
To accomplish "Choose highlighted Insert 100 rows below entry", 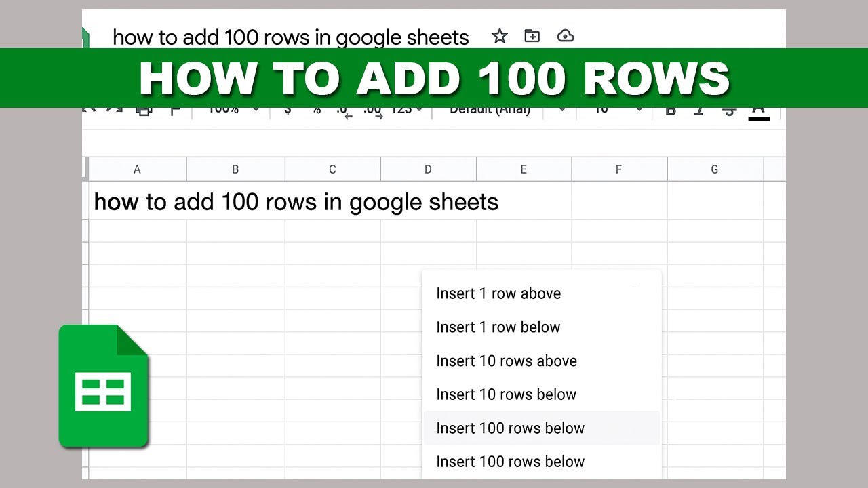I will point(541,428).
